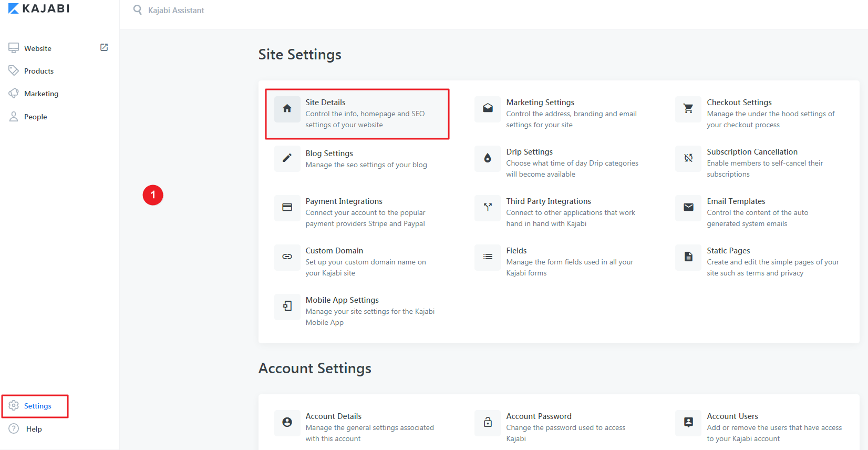Open the Products menu item
Screen dimensions: 868x450
click(x=39, y=71)
